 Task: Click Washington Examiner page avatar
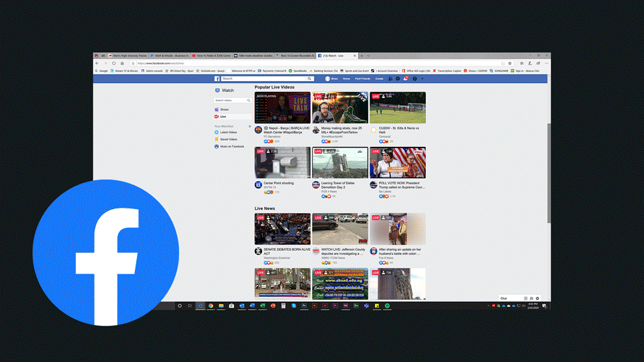click(x=258, y=251)
